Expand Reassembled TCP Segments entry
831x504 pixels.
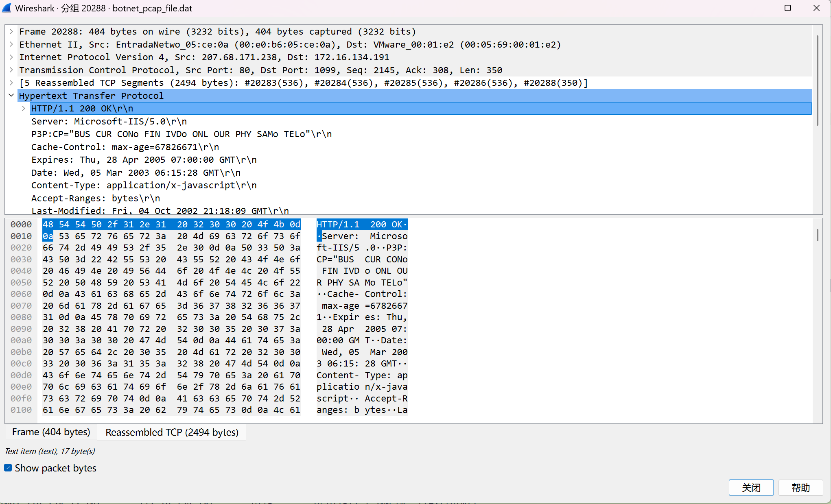coord(11,83)
